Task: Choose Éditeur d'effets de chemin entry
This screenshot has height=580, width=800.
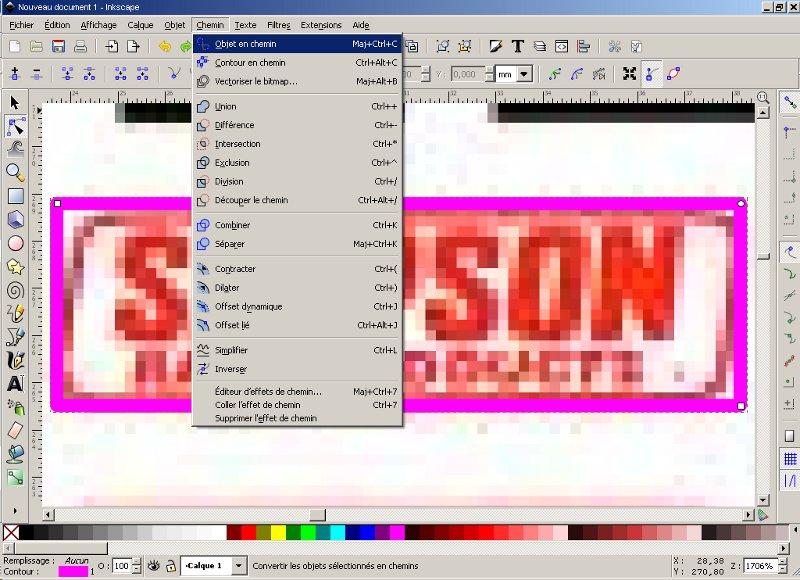Action: [297, 392]
